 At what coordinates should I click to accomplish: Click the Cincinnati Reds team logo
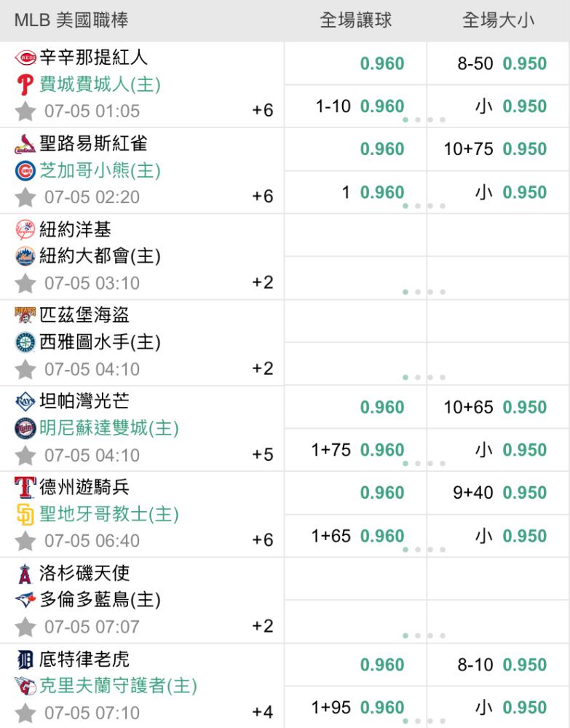[25, 58]
